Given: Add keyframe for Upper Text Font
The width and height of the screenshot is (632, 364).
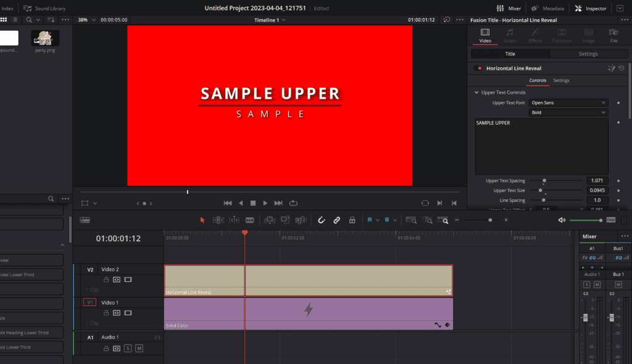Looking at the screenshot, I should coord(618,103).
